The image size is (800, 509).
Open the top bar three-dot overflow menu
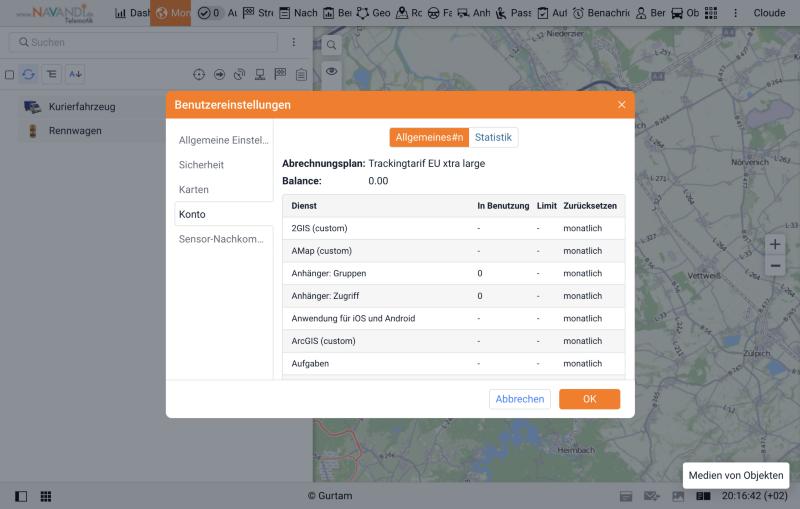tap(735, 13)
